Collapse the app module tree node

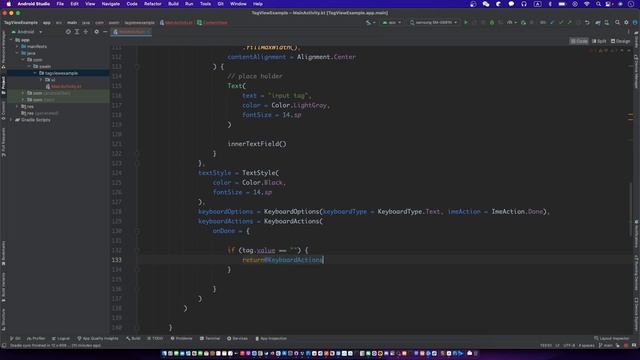(x=11, y=40)
